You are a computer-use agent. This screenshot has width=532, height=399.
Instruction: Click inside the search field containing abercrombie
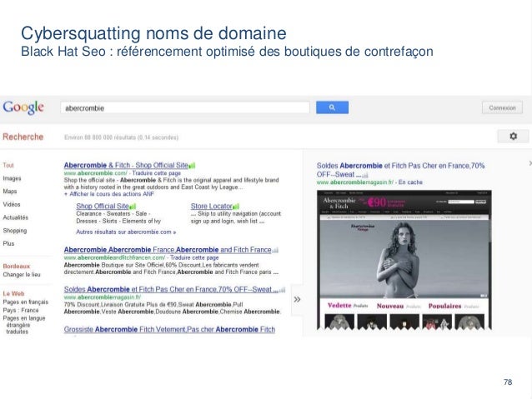(185, 107)
